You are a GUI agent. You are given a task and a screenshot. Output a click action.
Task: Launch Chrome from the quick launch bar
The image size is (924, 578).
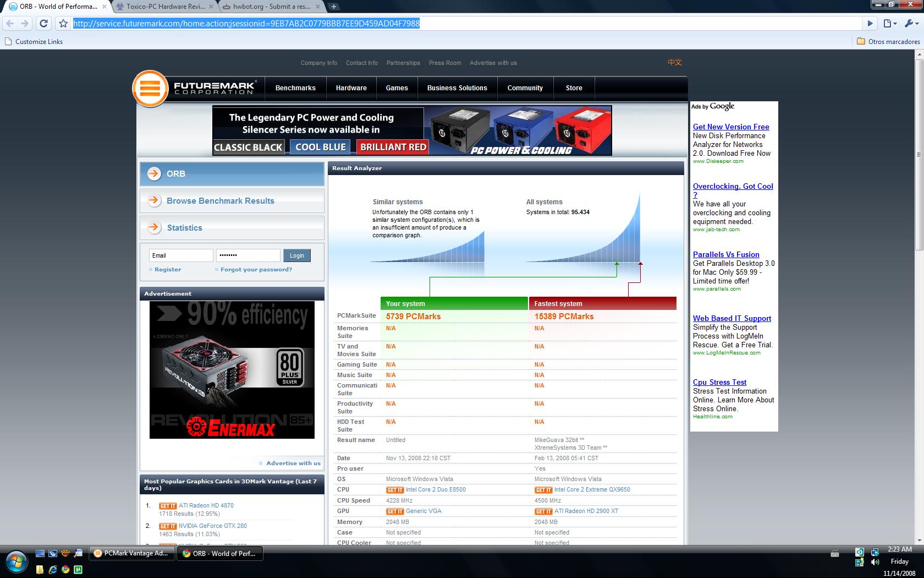coord(65,570)
